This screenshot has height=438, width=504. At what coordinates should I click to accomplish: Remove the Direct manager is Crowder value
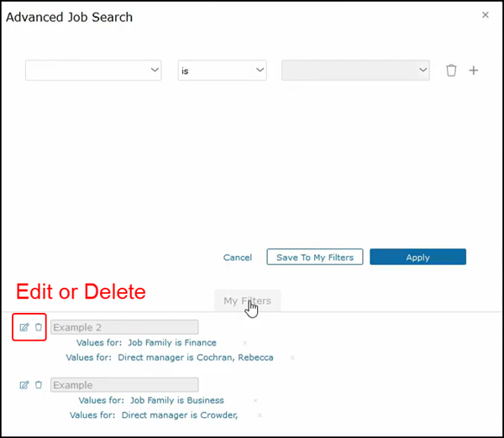click(x=260, y=415)
